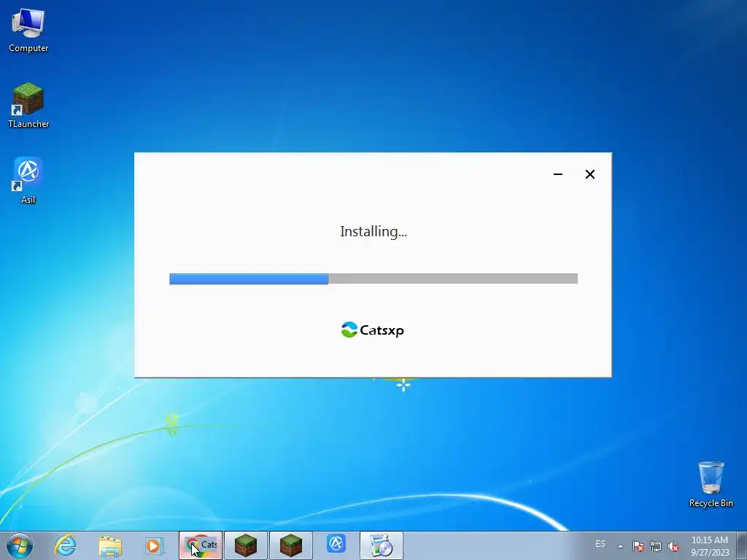This screenshot has height=560, width=747.
Task: Click the Show desktop strip
Action: (x=742, y=545)
